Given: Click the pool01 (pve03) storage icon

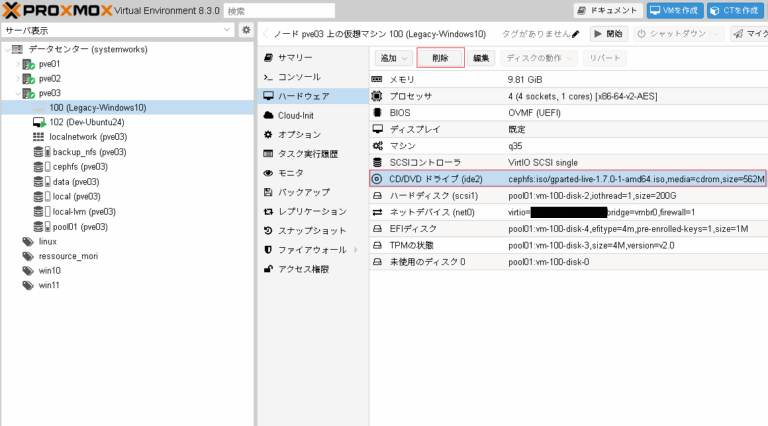Looking at the screenshot, I should click(42, 227).
